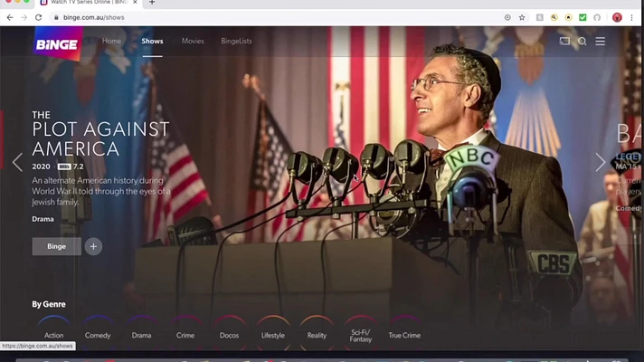Open the search magnifier icon
Image resolution: width=644 pixels, height=362 pixels.
pyautogui.click(x=582, y=41)
